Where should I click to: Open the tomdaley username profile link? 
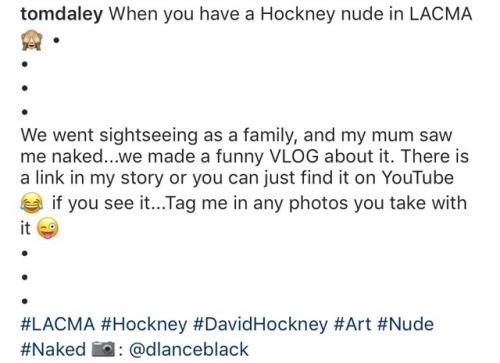(x=62, y=15)
